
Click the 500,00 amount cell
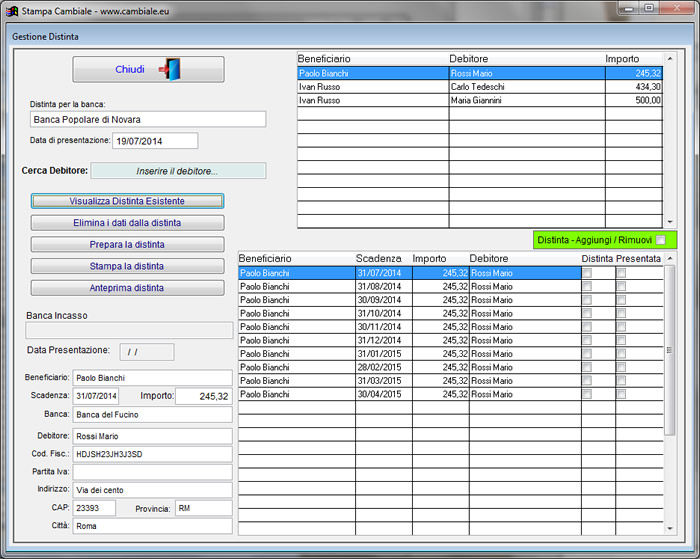(634, 100)
